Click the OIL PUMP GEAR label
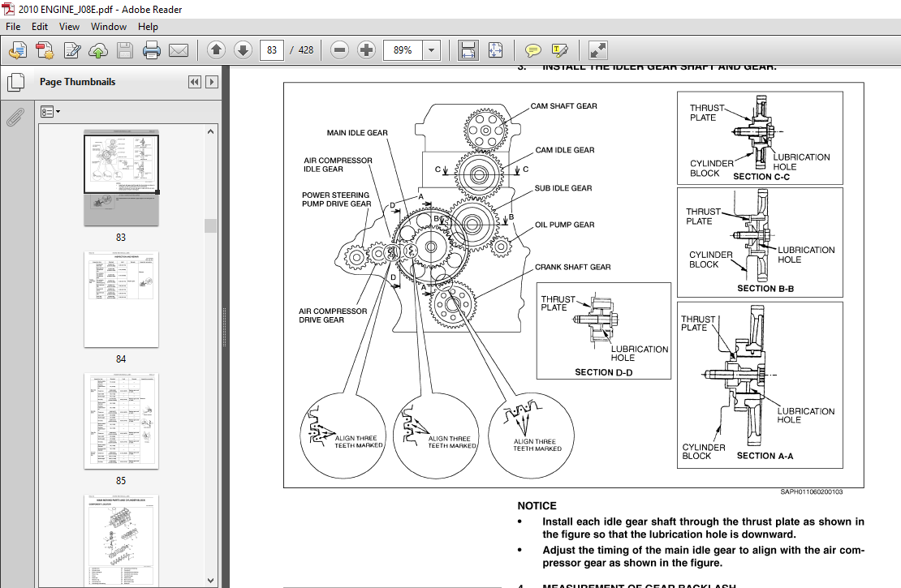 (565, 225)
